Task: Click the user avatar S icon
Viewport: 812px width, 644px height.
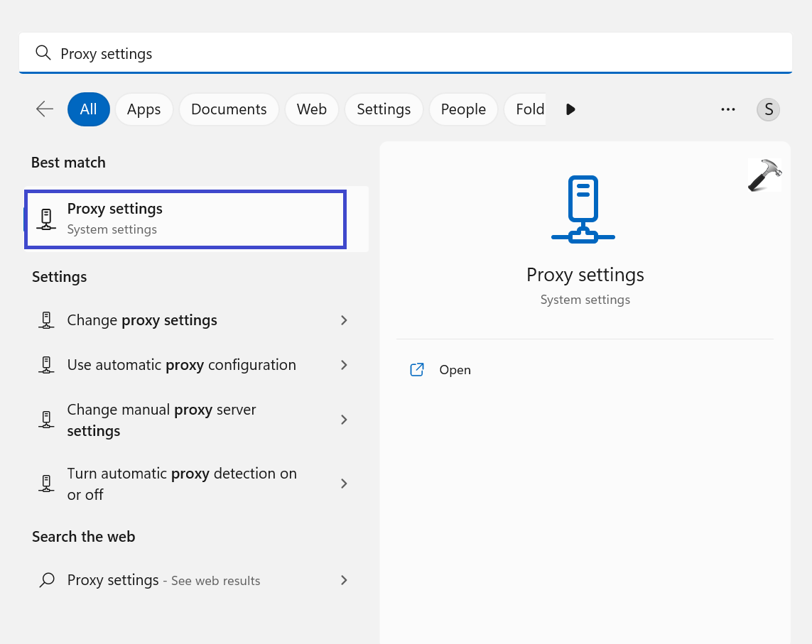Action: coord(768,109)
